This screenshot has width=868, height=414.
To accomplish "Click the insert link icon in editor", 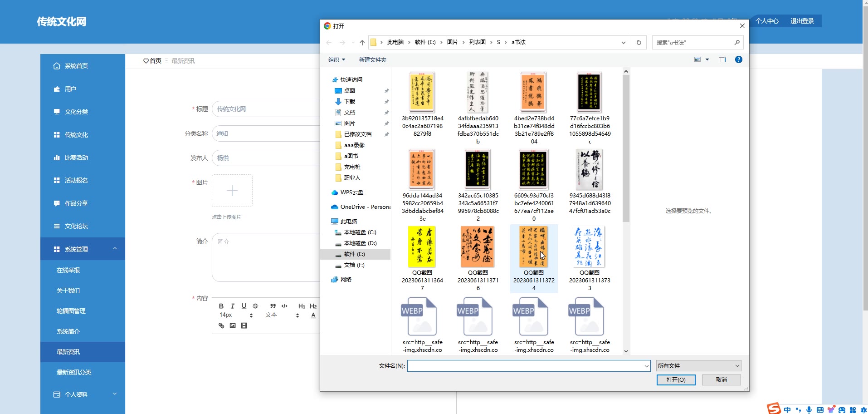I will (x=221, y=325).
